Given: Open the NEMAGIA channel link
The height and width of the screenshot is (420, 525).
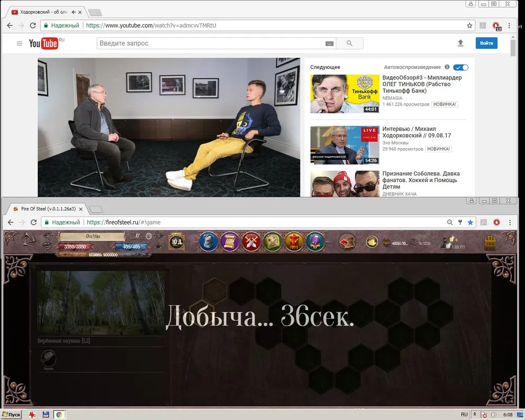Looking at the screenshot, I should coord(392,98).
